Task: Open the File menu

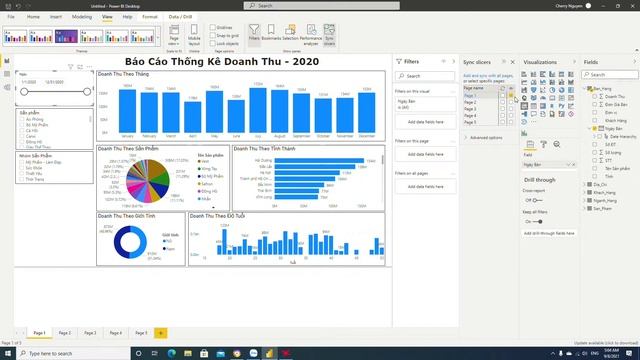Action: 11,17
